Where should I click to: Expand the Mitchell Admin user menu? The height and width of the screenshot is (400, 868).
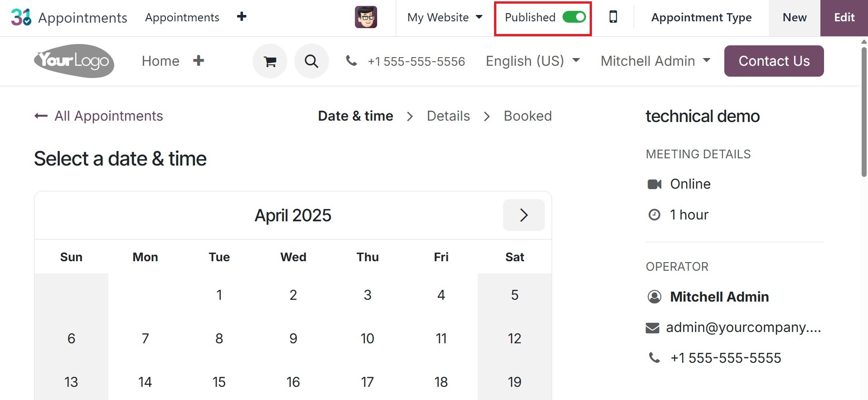tap(655, 61)
